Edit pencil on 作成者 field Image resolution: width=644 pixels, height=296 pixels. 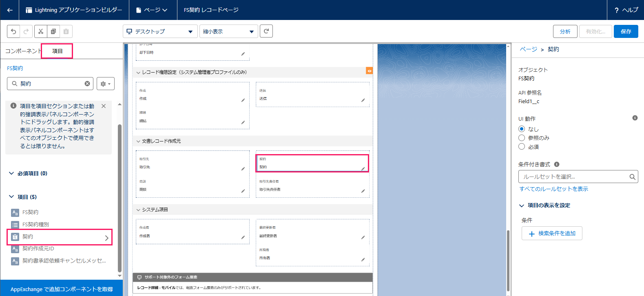(243, 237)
